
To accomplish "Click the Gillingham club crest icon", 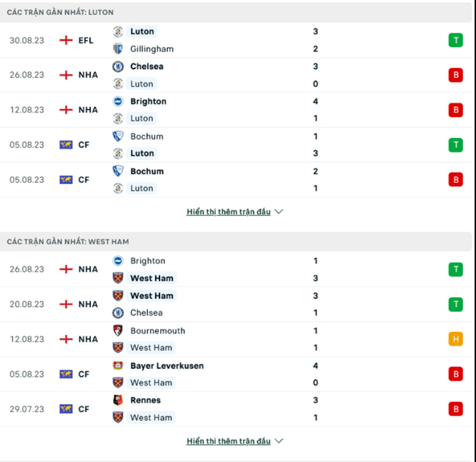I will click(x=118, y=49).
